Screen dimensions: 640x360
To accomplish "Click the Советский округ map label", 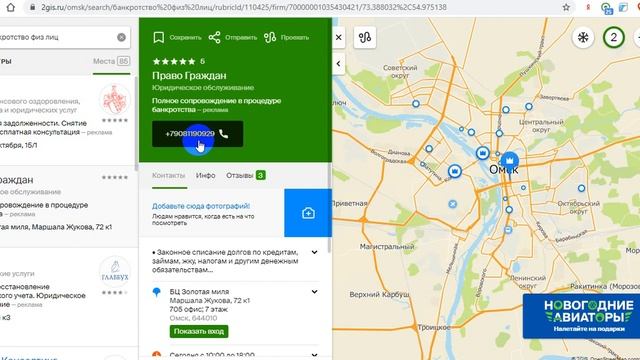I will 400,71.
